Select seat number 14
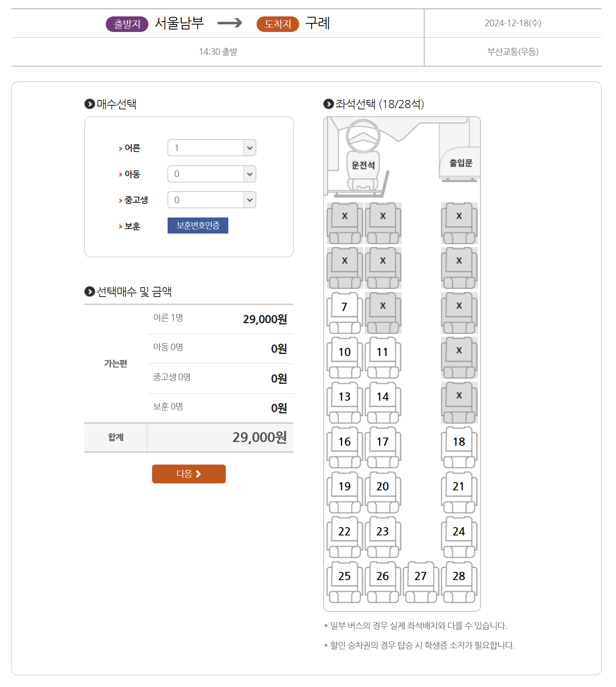Image resolution: width=616 pixels, height=687 pixels. (383, 402)
